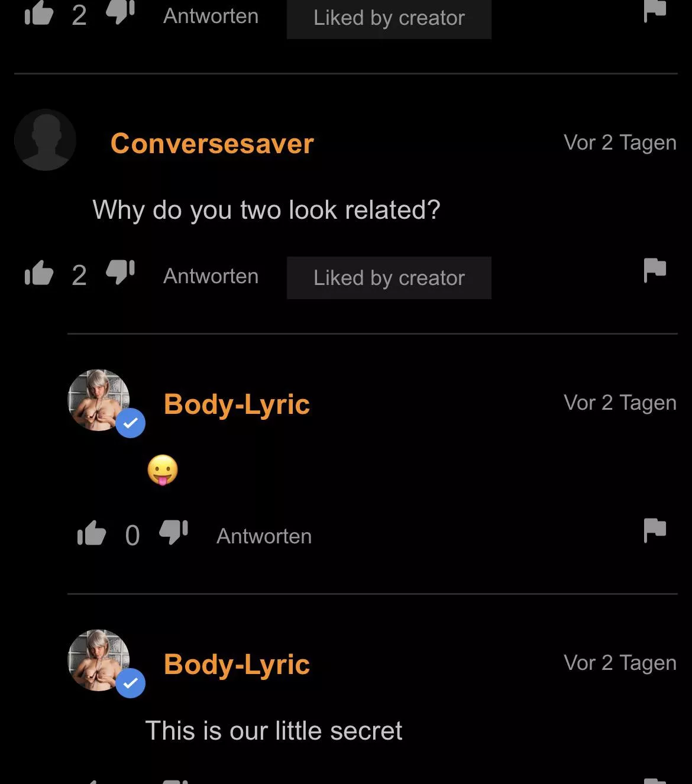Image resolution: width=692 pixels, height=784 pixels.
Task: Click Antworten on the topmost comment
Action: [x=211, y=16]
